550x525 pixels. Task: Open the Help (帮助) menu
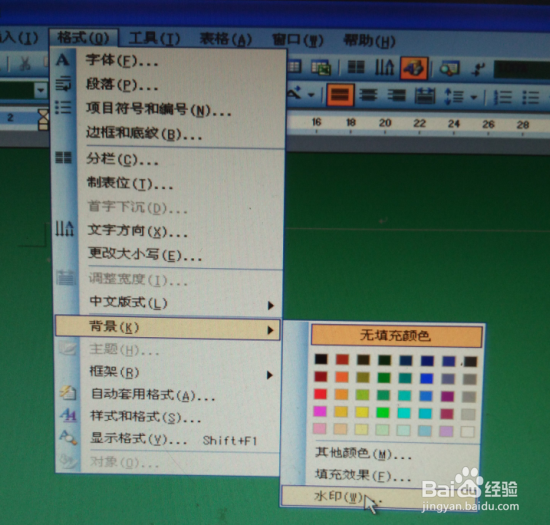(369, 41)
